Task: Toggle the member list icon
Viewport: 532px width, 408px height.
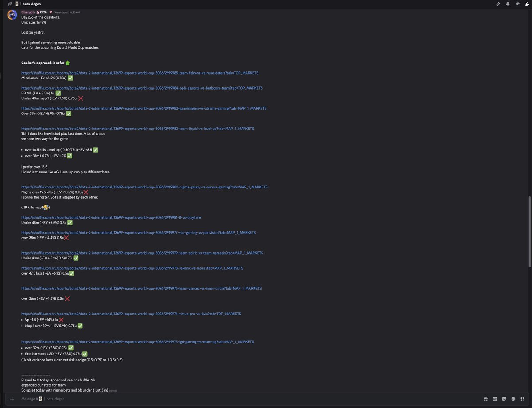Action: pos(526,4)
